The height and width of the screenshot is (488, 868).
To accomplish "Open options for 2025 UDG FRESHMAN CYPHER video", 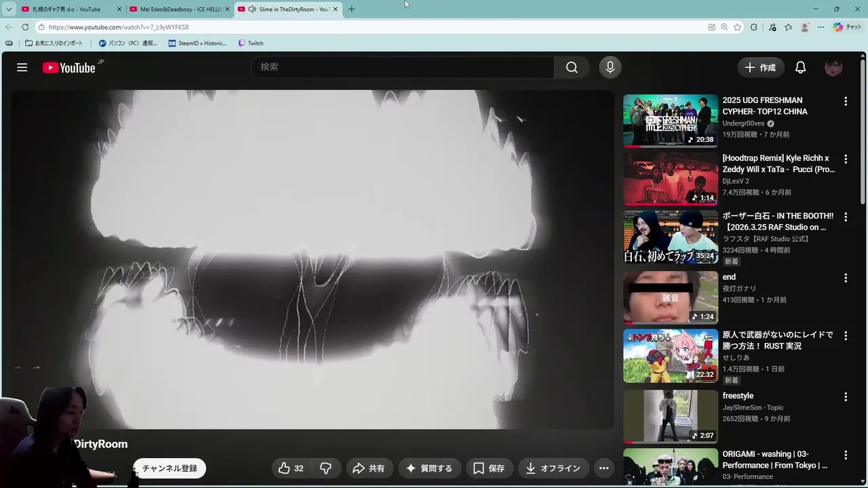I will 845,101.
